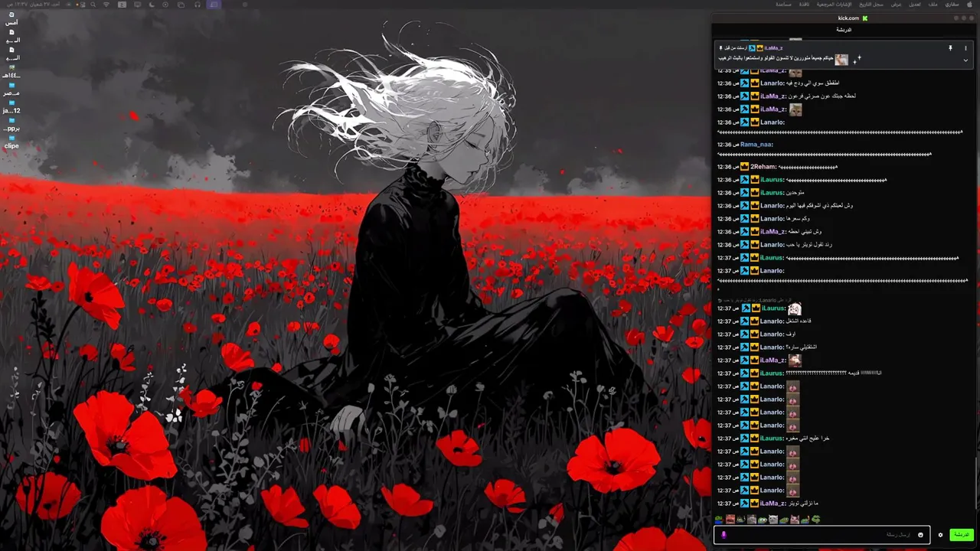Expand the pinned message chevron

[965, 60]
